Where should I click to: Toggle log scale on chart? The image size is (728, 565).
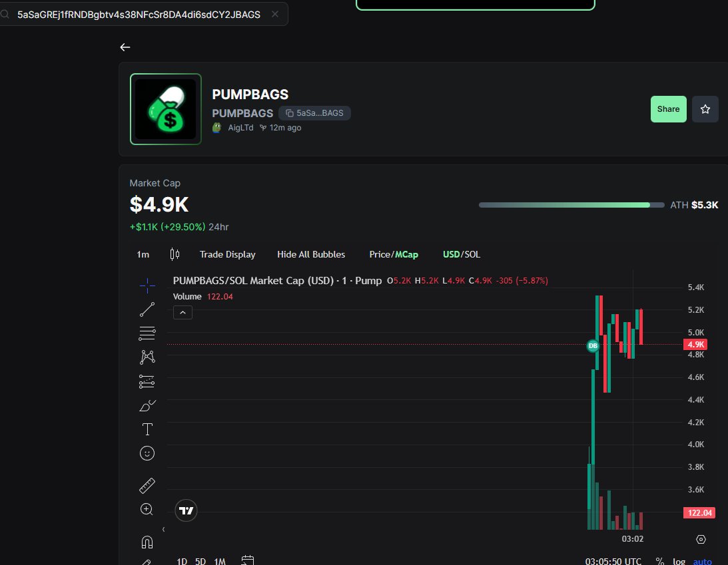[679, 561]
